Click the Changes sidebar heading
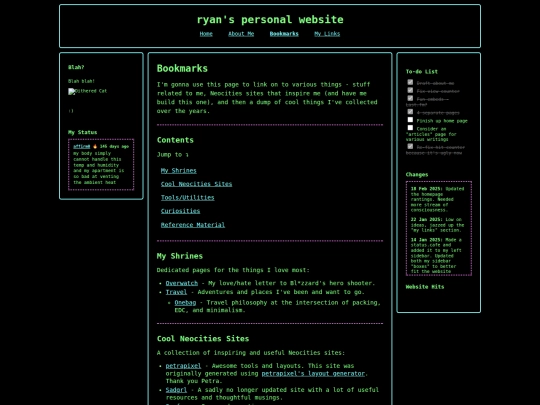 417,175
